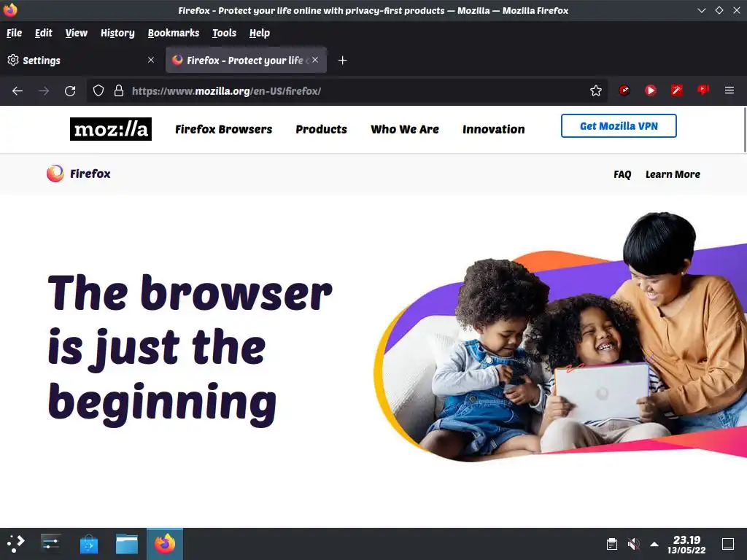Open the tracking protection shield icon
747x560 pixels.
[98, 91]
